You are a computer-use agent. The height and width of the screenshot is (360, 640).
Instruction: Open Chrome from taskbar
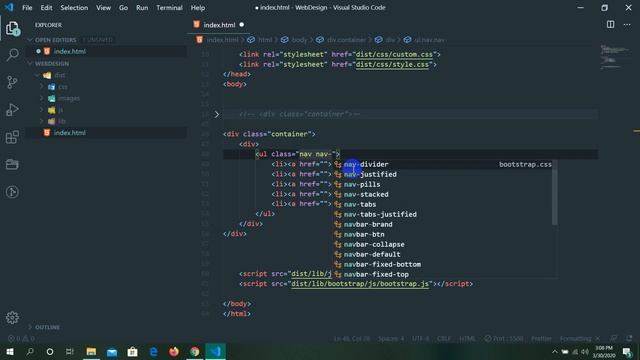[195, 351]
